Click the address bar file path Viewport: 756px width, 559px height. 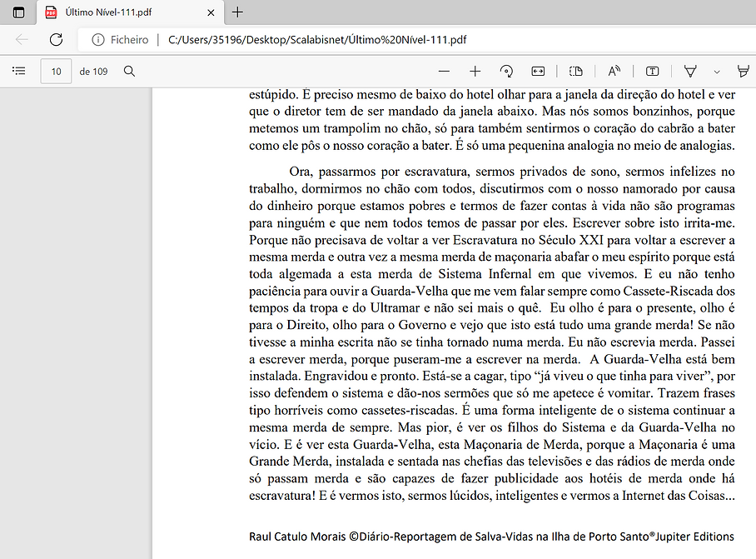tap(317, 39)
